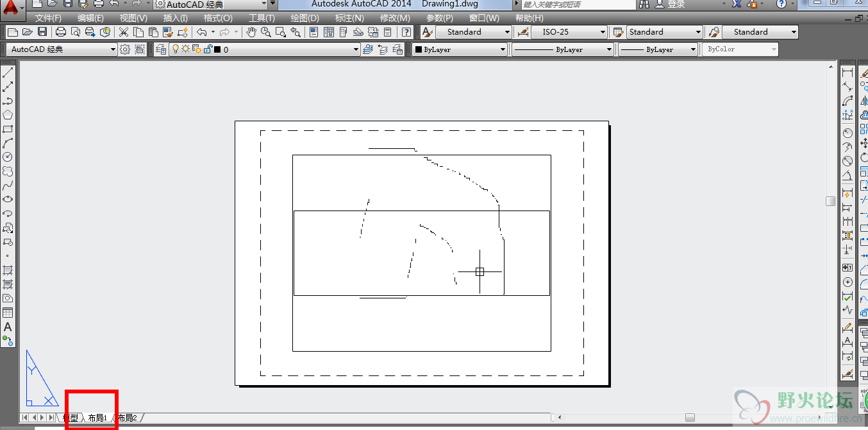Click the Copy icon in standard toolbar
This screenshot has width=868, height=430.
click(138, 32)
